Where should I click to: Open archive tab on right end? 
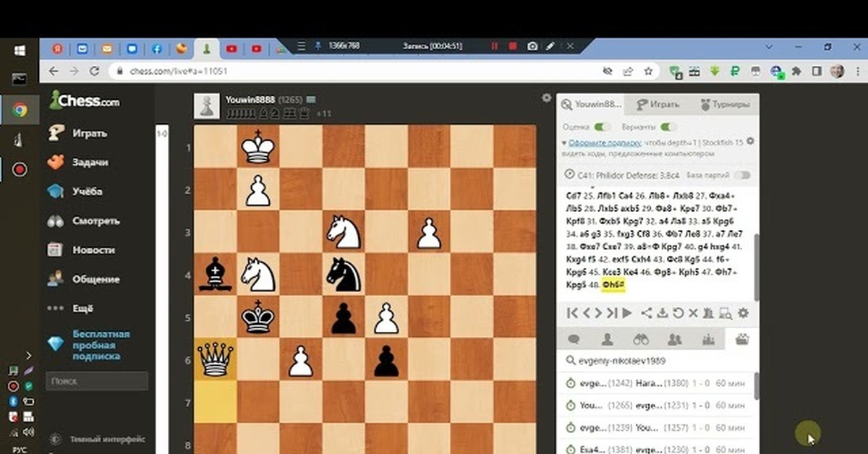741,338
